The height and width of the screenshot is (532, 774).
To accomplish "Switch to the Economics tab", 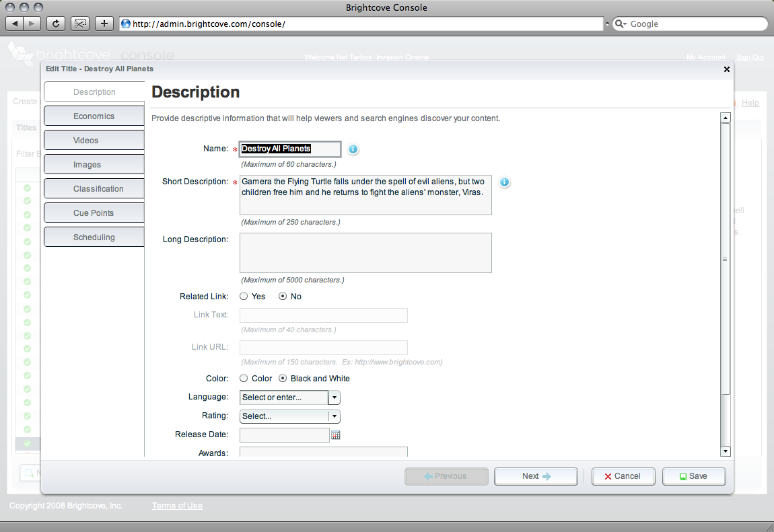I will 94,116.
